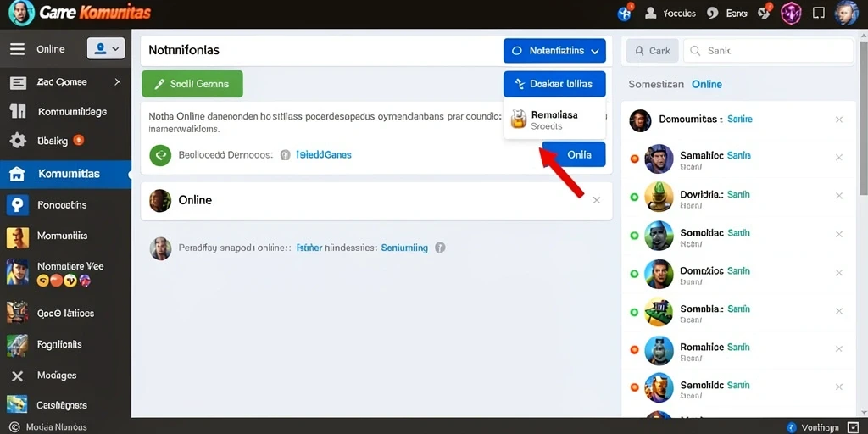
Task: Click the Domoumitas avatar
Action: tap(640, 120)
